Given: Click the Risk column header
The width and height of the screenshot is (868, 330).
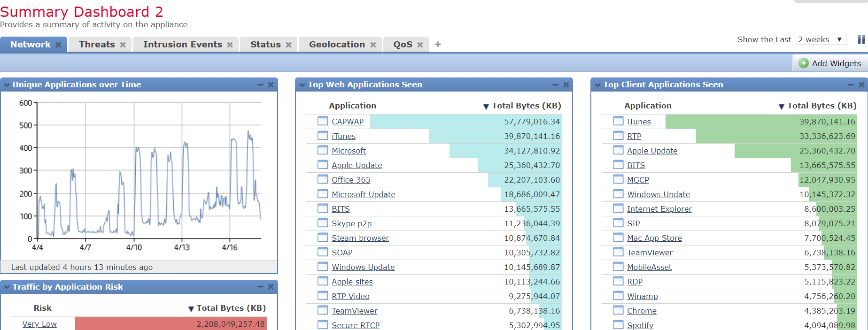Looking at the screenshot, I should point(42,308).
